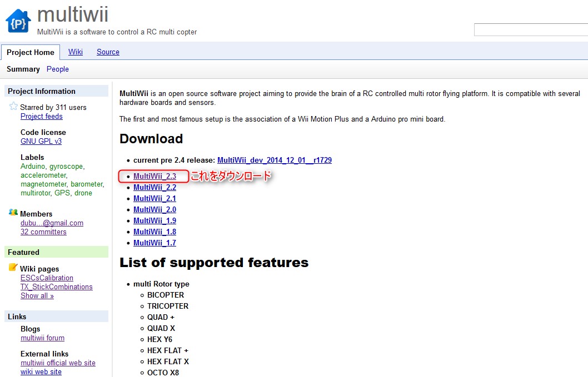Open the 32 committers list
Image resolution: width=588 pixels, height=377 pixels.
[x=43, y=232]
